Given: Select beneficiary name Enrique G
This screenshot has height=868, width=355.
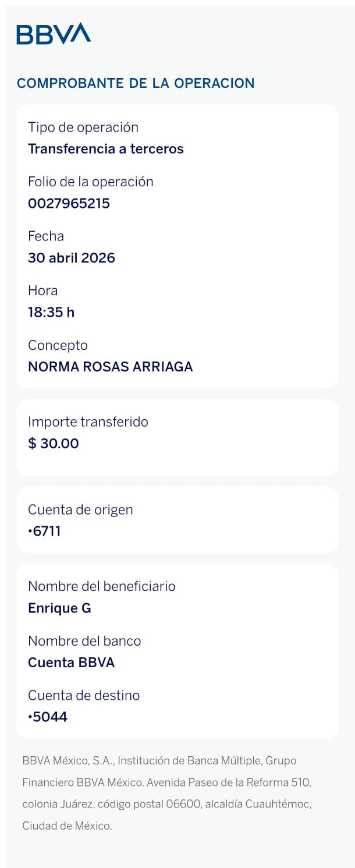Looking at the screenshot, I should coord(59,608).
